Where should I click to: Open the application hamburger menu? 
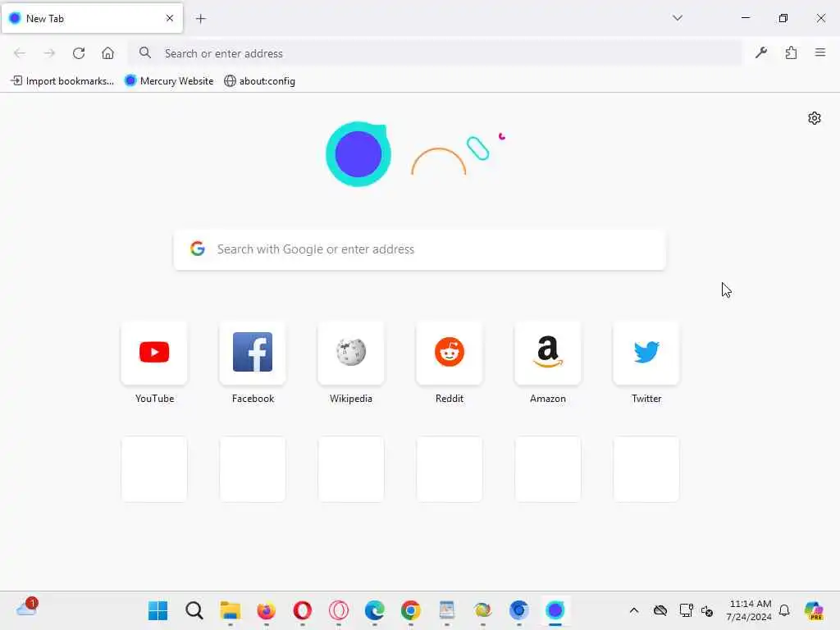(820, 52)
